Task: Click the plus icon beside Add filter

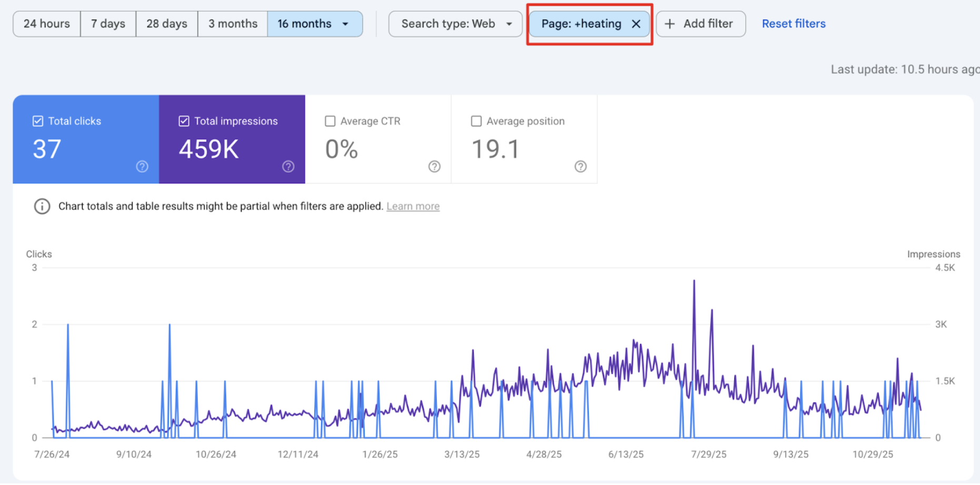Action: coord(669,24)
